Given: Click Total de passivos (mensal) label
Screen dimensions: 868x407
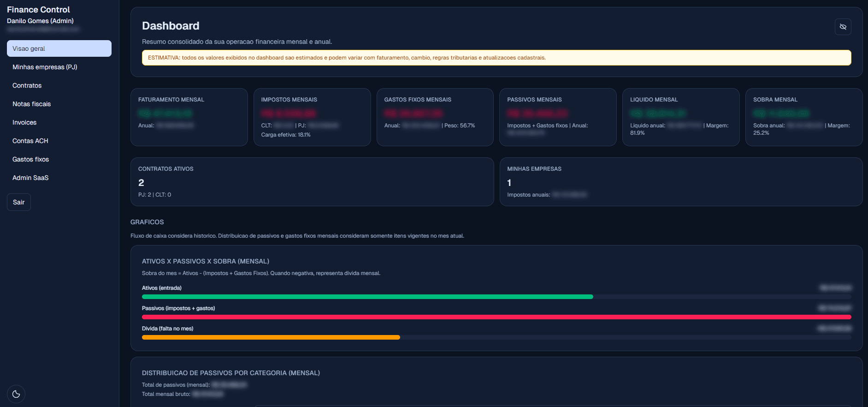Looking at the screenshot, I should point(176,385).
